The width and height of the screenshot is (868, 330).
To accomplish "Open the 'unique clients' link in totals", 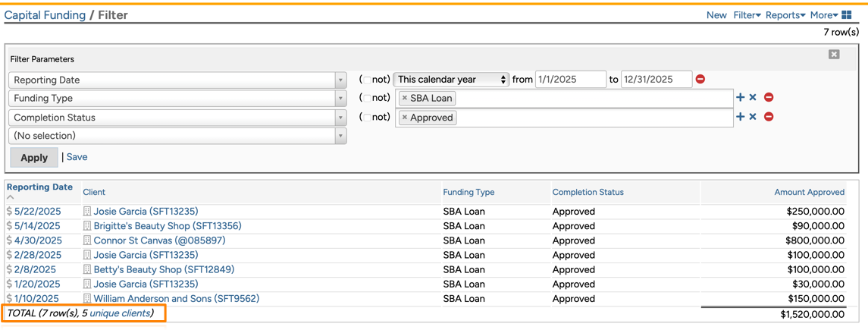I will (x=120, y=313).
